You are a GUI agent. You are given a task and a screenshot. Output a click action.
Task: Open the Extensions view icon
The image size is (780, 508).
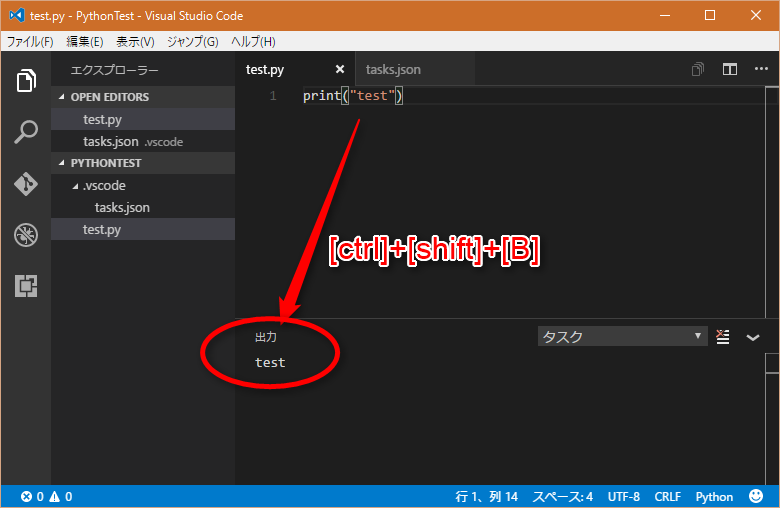(x=26, y=286)
